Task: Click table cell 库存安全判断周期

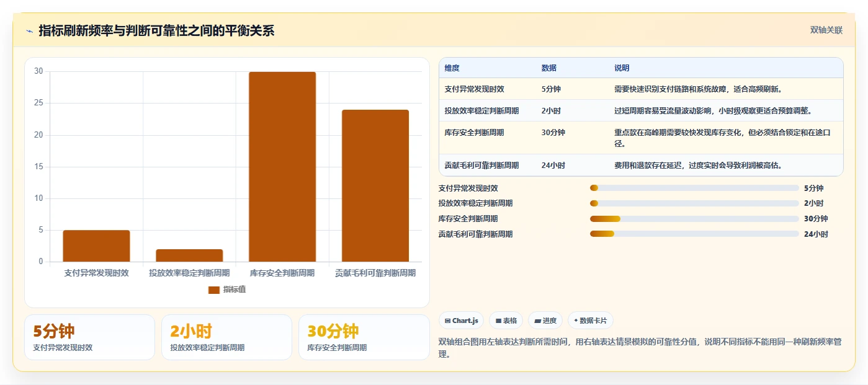Action: (x=474, y=132)
